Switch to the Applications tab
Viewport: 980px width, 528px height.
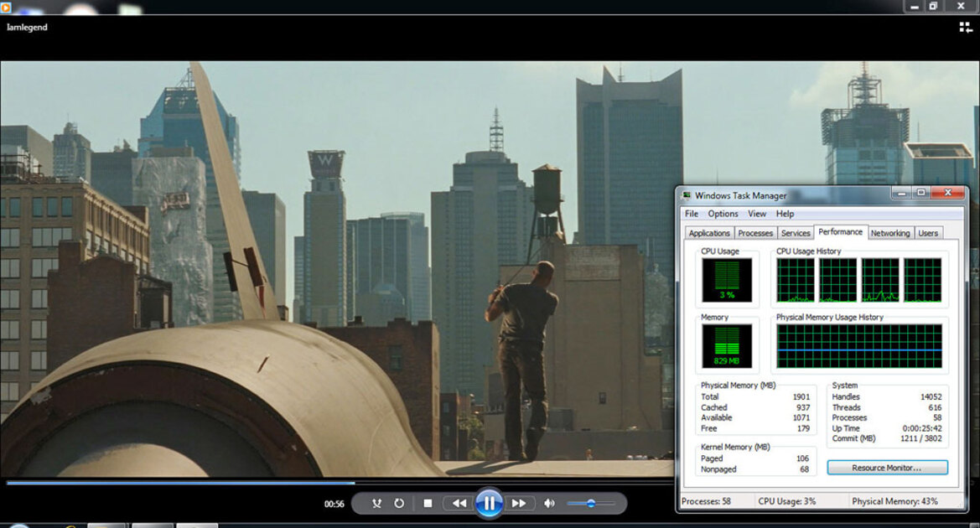click(x=708, y=233)
